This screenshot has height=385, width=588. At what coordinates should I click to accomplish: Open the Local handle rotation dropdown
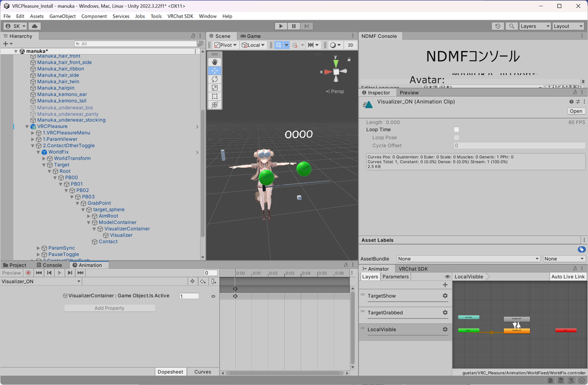(253, 45)
